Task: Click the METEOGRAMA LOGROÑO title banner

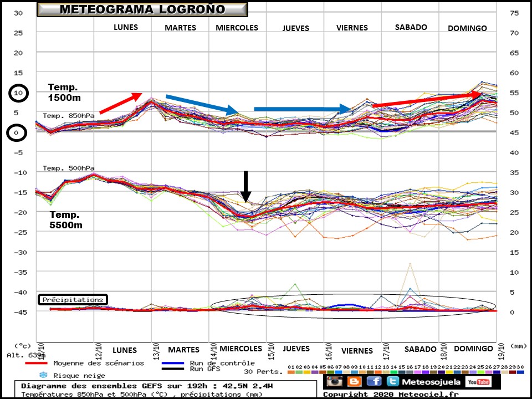Action: click(x=142, y=9)
